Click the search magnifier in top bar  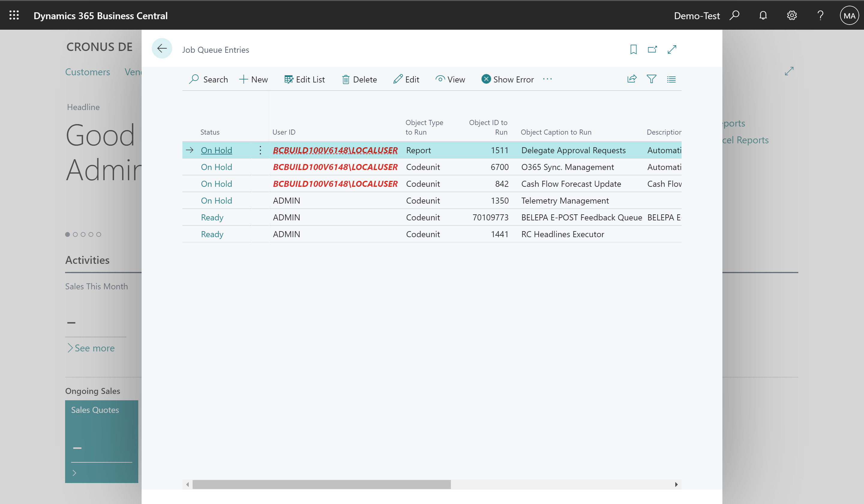(734, 15)
